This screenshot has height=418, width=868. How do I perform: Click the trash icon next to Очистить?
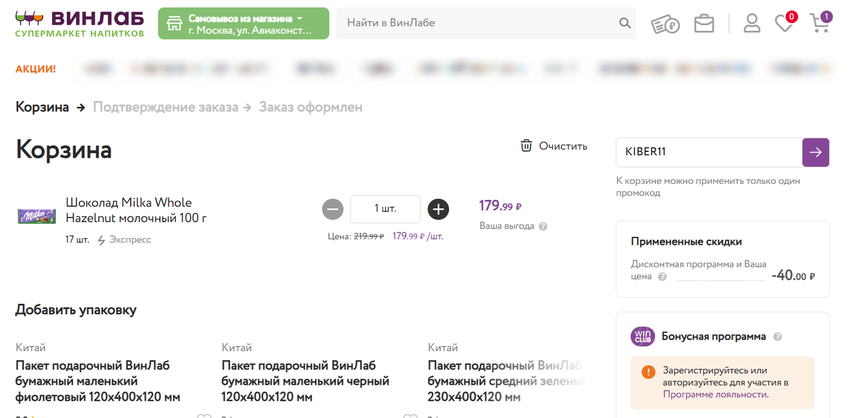click(526, 146)
